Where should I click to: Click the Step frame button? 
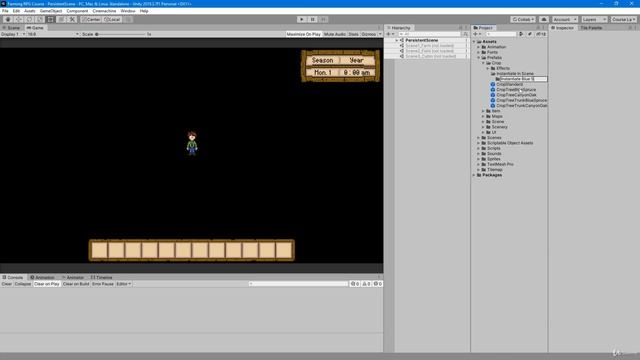click(323, 19)
